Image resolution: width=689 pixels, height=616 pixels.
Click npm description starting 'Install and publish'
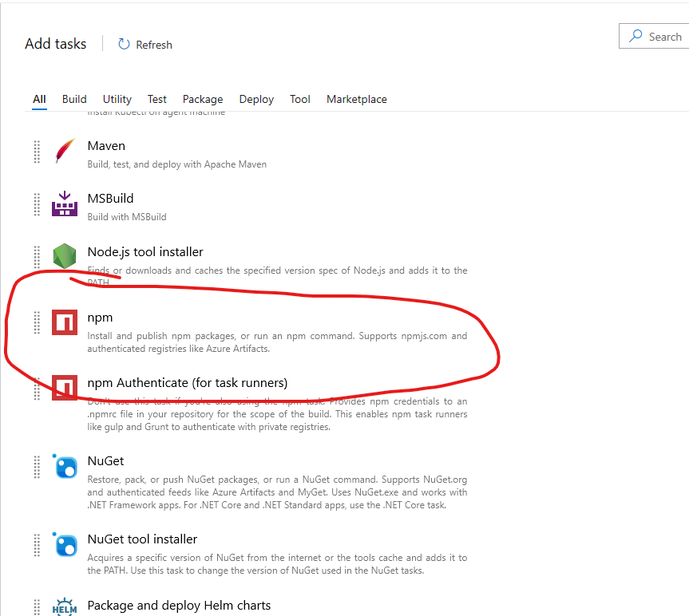pyautogui.click(x=277, y=342)
